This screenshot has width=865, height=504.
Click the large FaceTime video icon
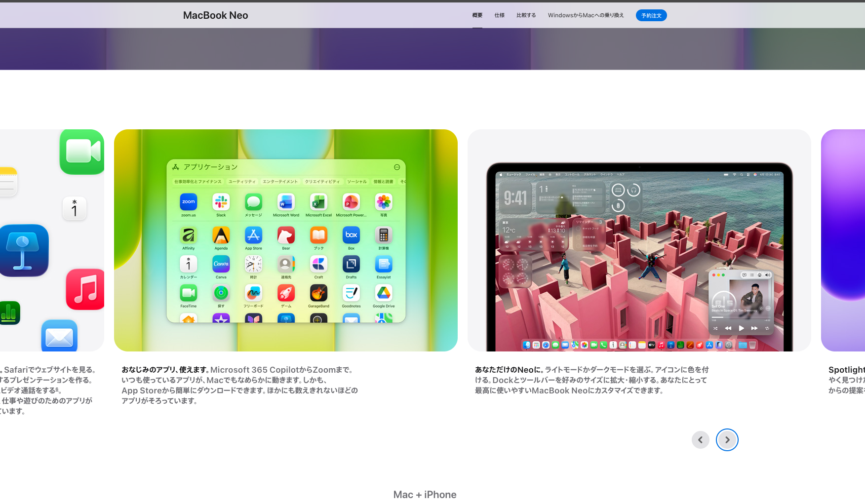(82, 152)
